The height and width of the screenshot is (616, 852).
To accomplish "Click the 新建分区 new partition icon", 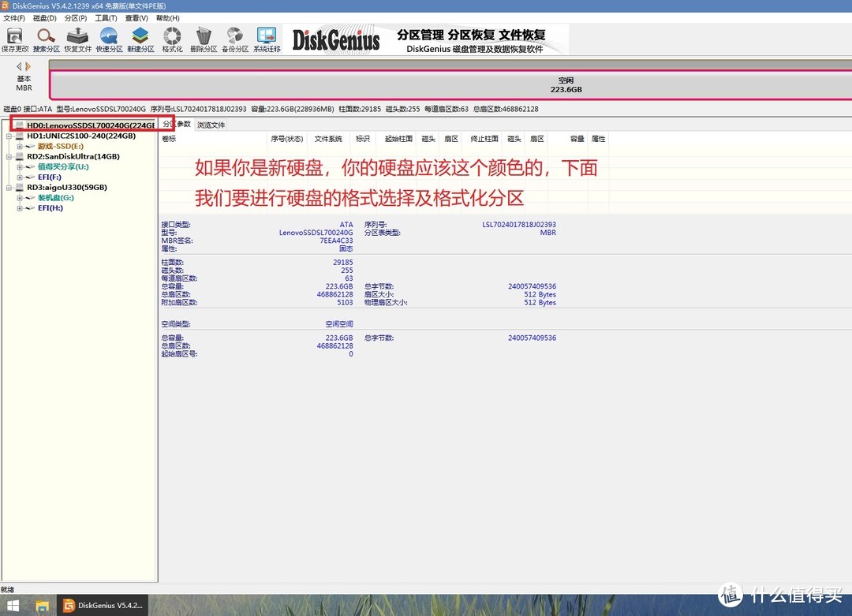I will pyautogui.click(x=140, y=39).
